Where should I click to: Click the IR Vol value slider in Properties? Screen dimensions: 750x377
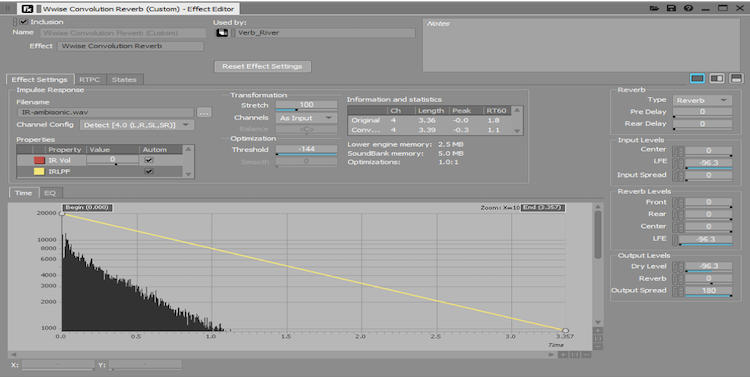coord(112,160)
